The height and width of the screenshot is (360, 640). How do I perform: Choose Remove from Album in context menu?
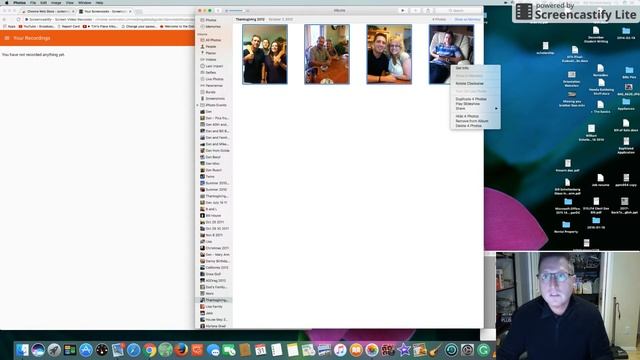pos(476,121)
